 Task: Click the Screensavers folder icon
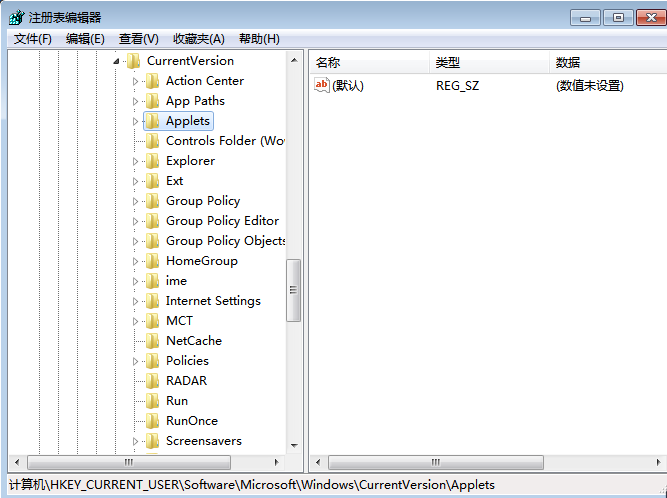coord(152,441)
